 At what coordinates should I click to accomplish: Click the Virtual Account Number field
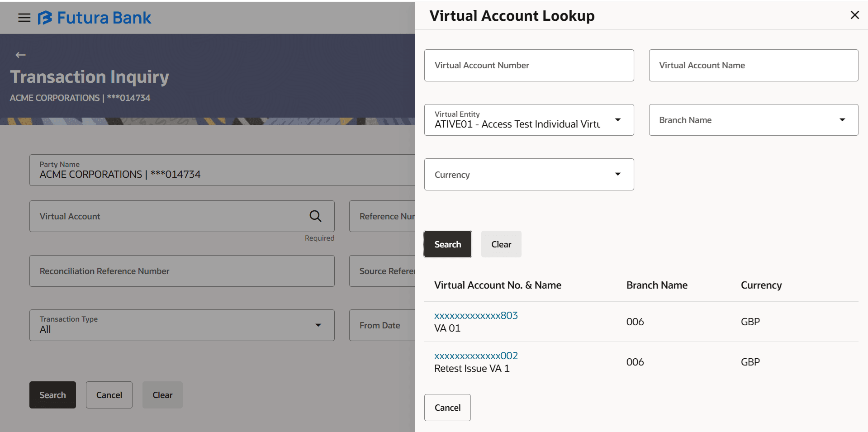point(529,65)
